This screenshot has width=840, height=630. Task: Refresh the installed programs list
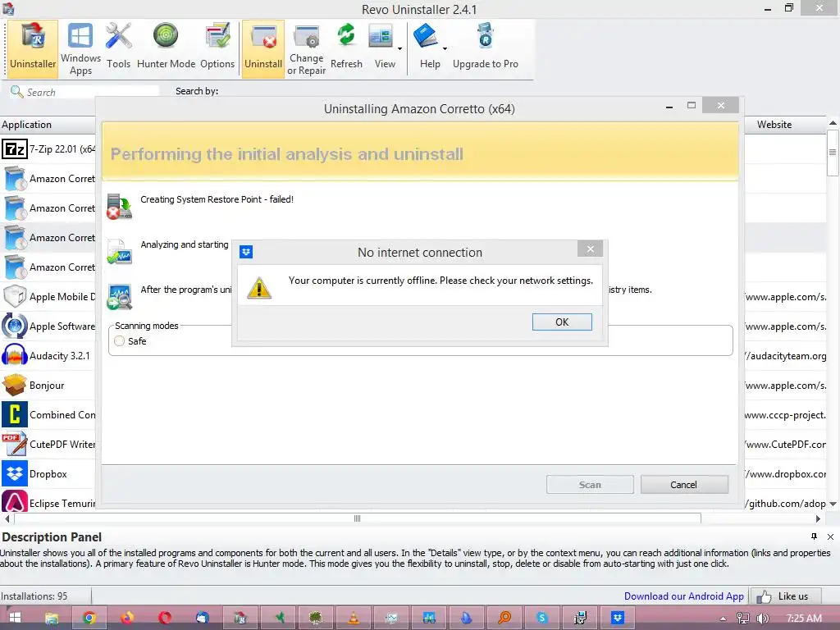pyautogui.click(x=346, y=48)
